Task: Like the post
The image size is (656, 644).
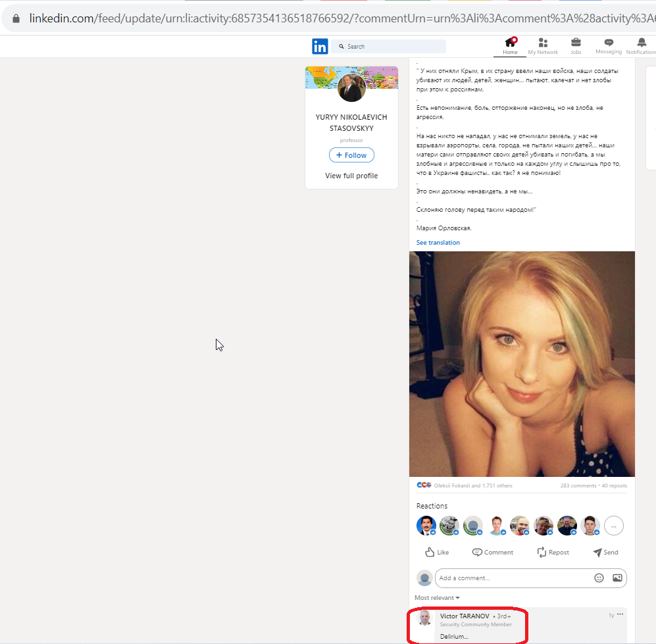Action: pos(437,553)
